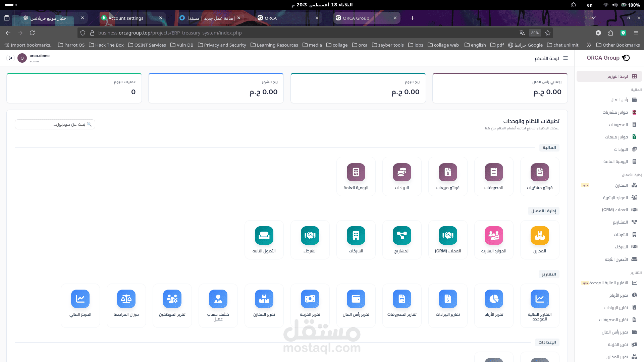This screenshot has height=362, width=644.
Task: Toggle sidebar with hamburger icon near لوحة التحكم
Action: pyautogui.click(x=566, y=58)
